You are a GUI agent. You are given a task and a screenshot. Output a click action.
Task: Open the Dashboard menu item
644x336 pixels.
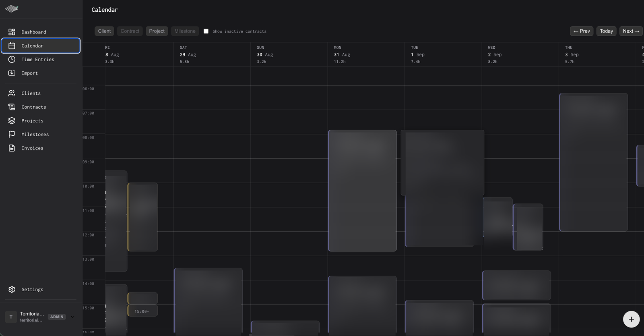(x=34, y=32)
